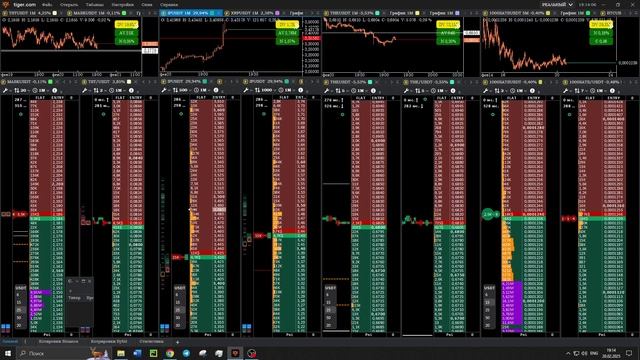Click blue cluster squares icon below MASKUSDT panel
This screenshot has height=360, width=640.
pyautogui.click(x=6, y=327)
